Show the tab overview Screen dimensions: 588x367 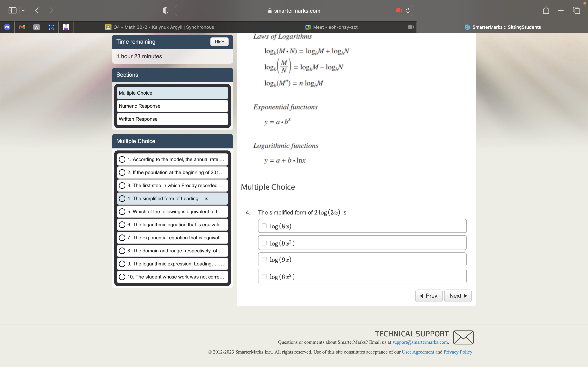click(576, 10)
